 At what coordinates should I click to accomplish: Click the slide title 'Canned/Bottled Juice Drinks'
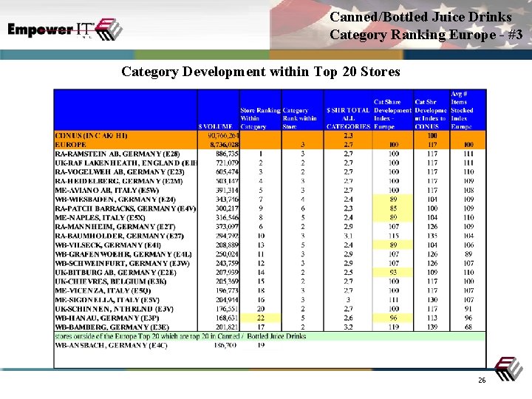coord(420,16)
